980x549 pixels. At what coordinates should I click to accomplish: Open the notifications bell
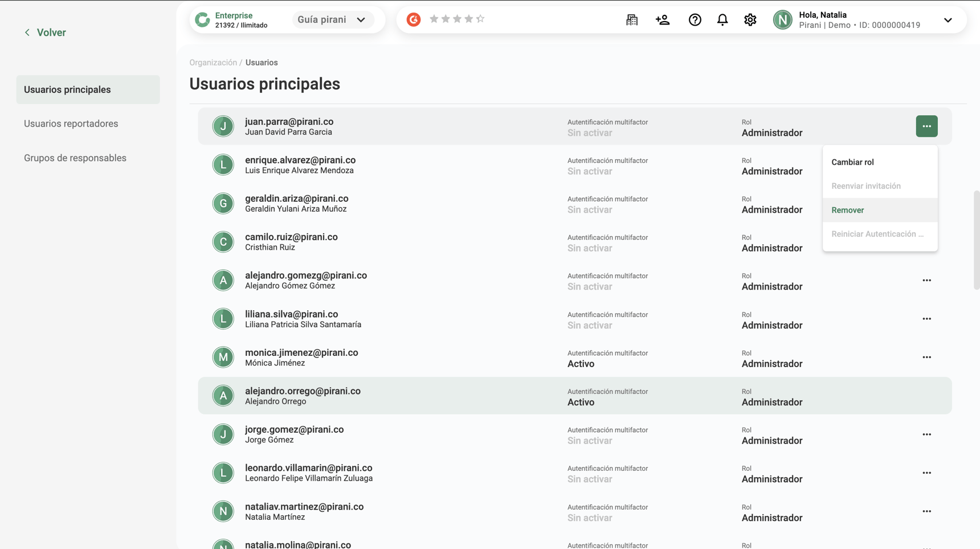[722, 20]
